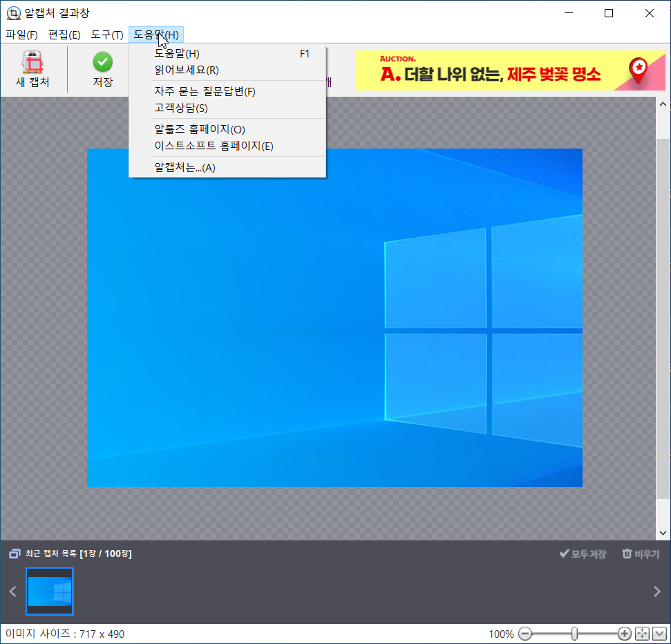Viewport: 671px width, 644px height.
Task: Click the vertical scrollbar up arrow
Action: click(663, 104)
